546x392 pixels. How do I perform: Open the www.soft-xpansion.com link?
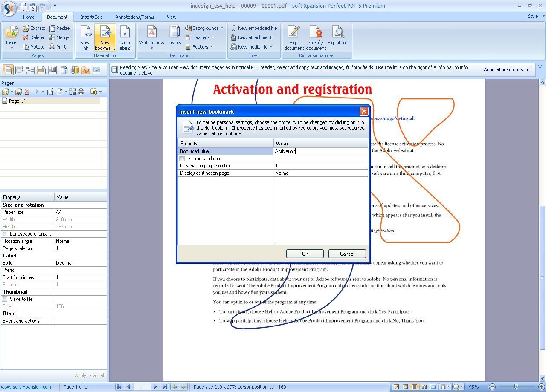click(x=26, y=387)
